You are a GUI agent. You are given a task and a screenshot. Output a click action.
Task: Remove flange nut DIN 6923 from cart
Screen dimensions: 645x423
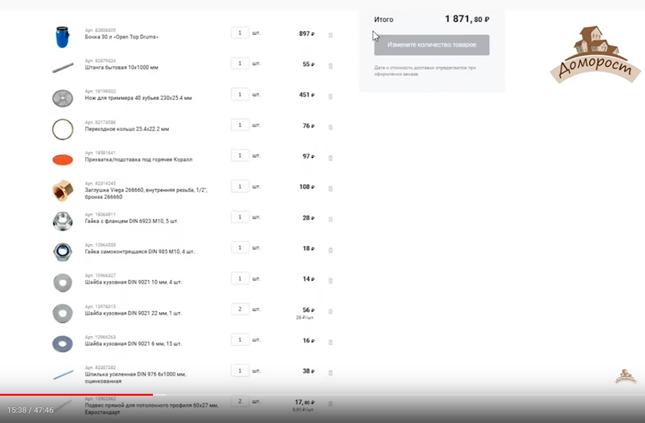tap(331, 220)
